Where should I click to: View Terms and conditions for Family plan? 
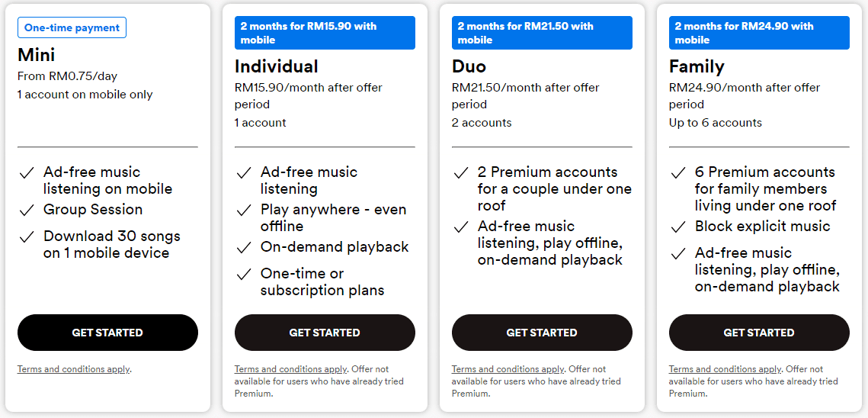point(725,369)
